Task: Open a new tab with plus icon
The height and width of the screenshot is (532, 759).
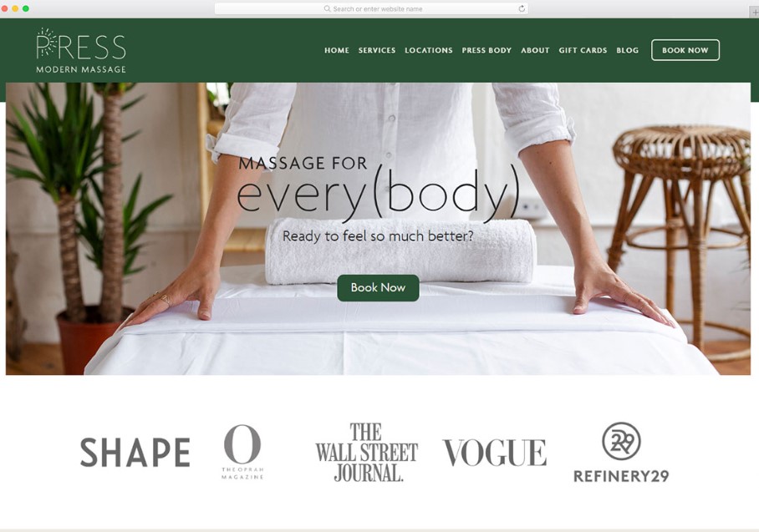Action: tap(754, 12)
